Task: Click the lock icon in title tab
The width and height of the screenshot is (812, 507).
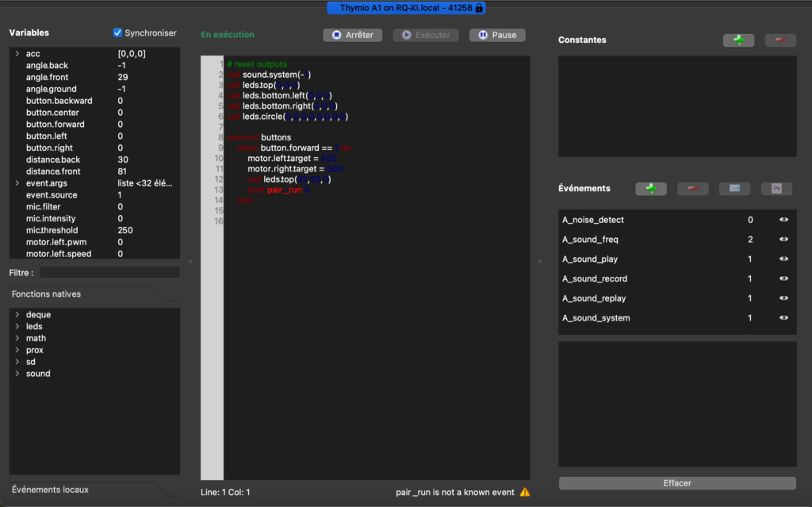Action: (x=479, y=7)
